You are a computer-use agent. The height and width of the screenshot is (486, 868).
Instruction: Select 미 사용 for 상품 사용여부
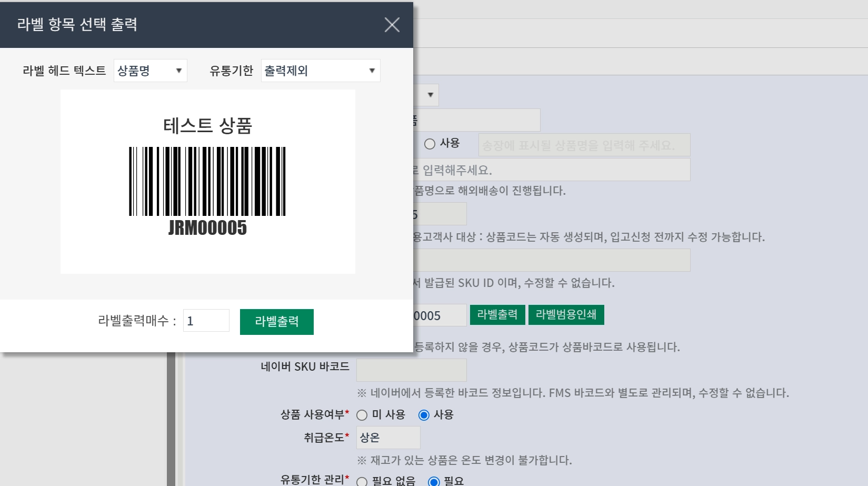[x=362, y=415]
